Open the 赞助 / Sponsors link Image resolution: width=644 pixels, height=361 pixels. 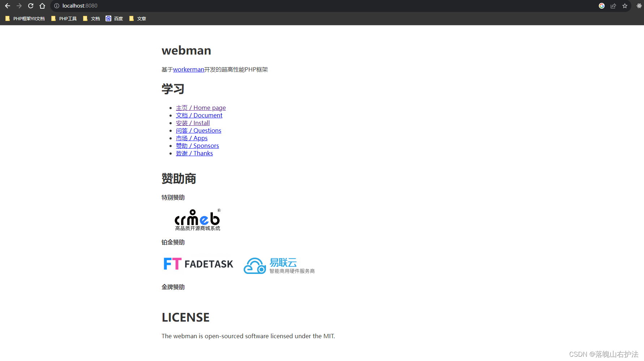click(197, 146)
